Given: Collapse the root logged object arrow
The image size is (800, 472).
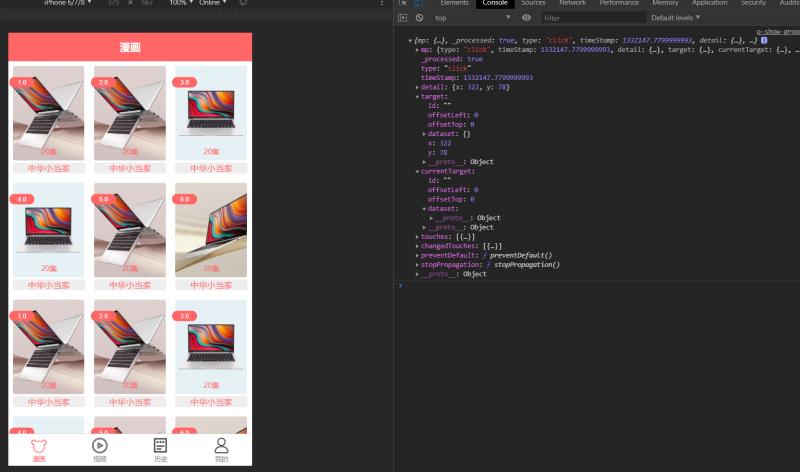Looking at the screenshot, I should point(410,40).
